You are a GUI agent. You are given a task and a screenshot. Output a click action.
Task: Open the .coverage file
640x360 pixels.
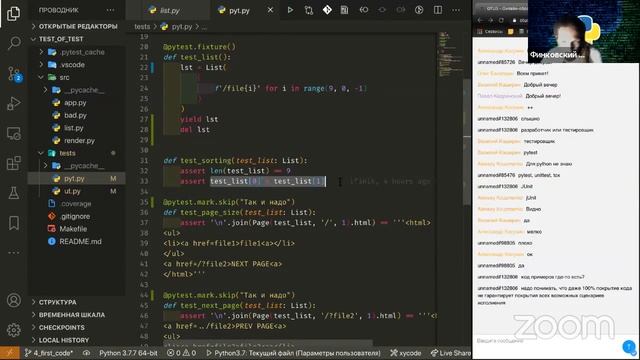click(x=77, y=203)
